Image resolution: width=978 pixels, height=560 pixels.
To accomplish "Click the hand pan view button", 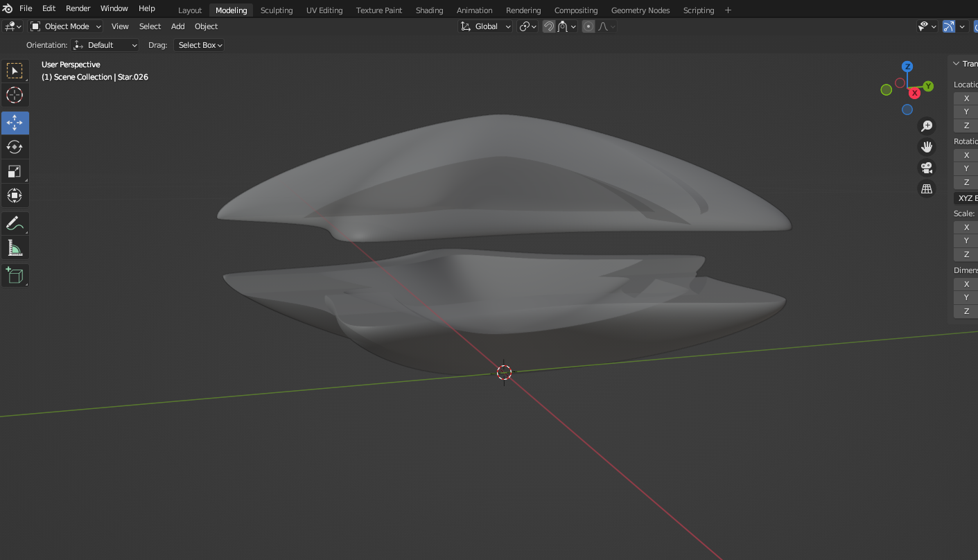I will pos(927,147).
